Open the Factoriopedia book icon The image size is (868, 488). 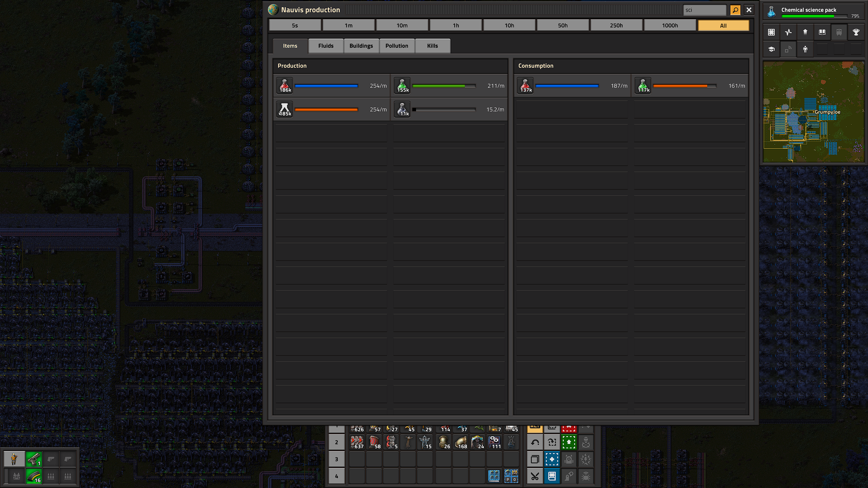point(822,32)
